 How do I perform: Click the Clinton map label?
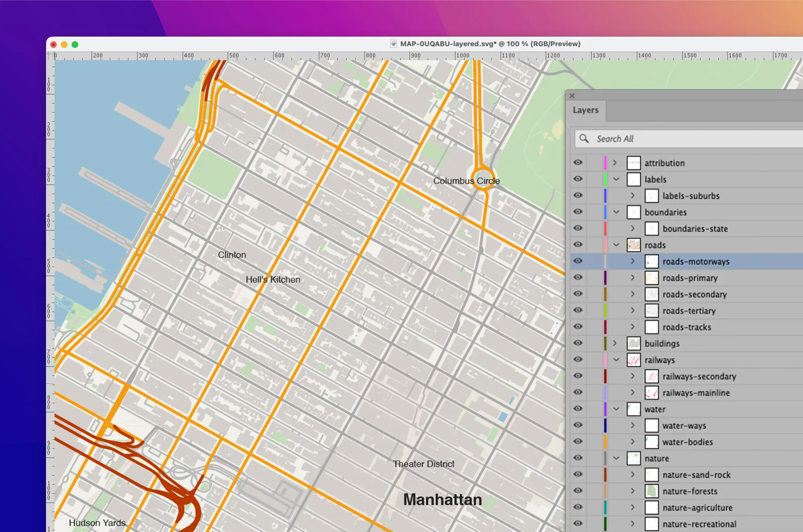(x=232, y=255)
